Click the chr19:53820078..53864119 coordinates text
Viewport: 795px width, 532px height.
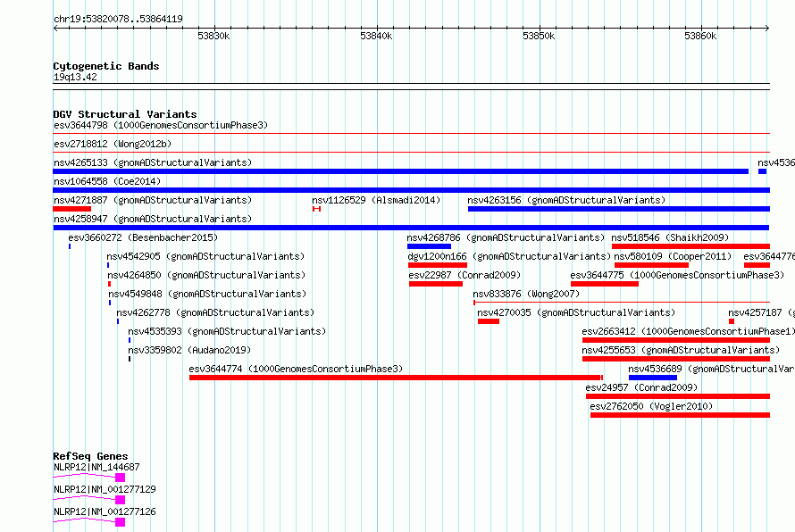point(118,20)
